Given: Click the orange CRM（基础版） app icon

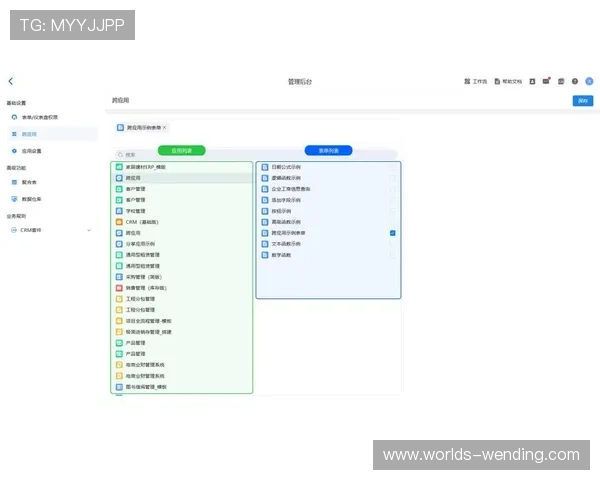Looking at the screenshot, I should [x=119, y=222].
